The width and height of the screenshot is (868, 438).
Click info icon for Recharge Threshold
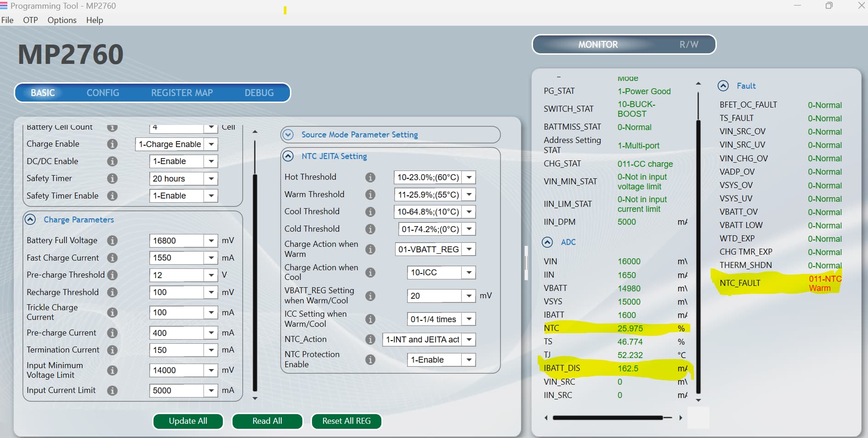(112, 292)
